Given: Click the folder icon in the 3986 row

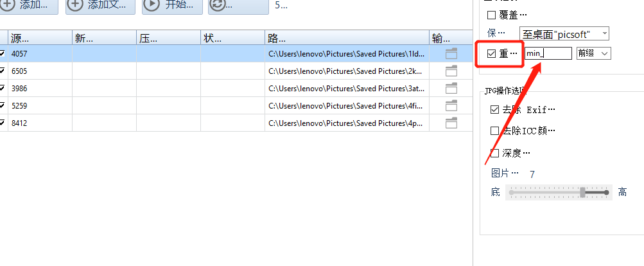Looking at the screenshot, I should pyautogui.click(x=451, y=89).
